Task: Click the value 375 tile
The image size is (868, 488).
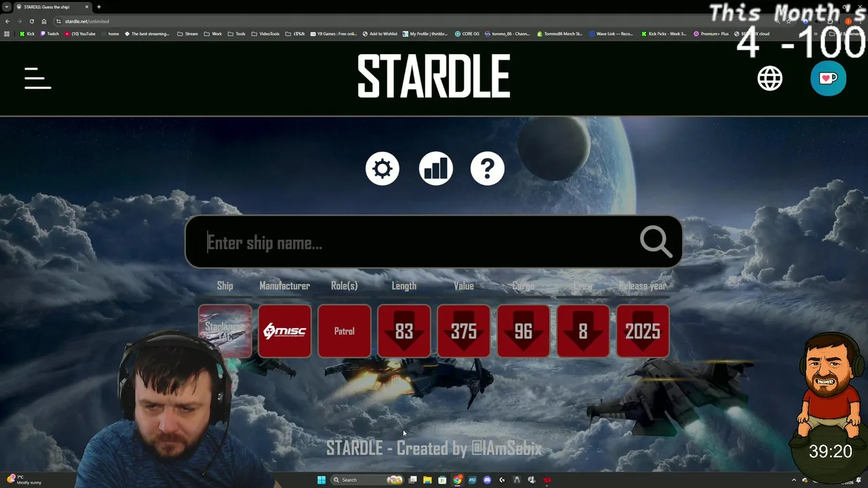Action: point(464,331)
